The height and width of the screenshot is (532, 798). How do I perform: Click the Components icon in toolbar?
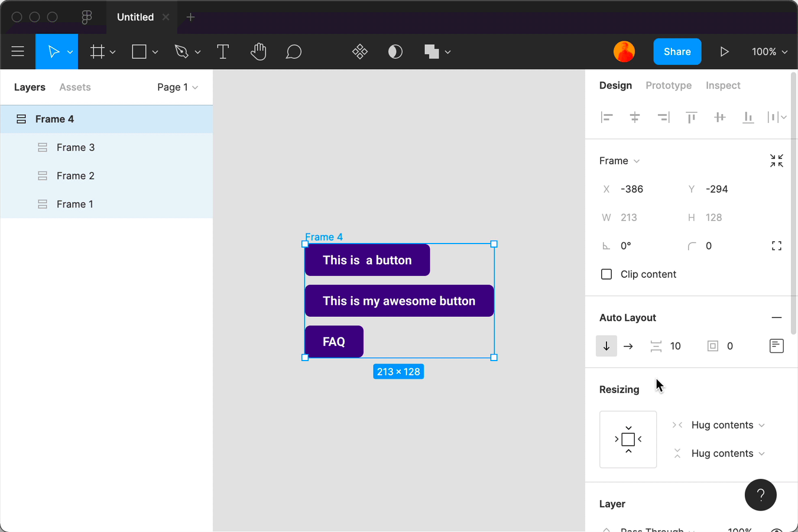[360, 52]
